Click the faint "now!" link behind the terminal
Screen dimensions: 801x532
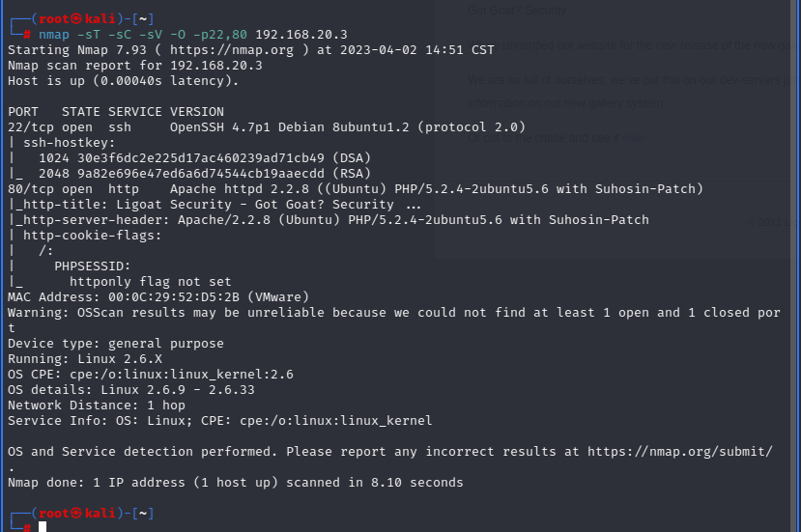pos(634,138)
